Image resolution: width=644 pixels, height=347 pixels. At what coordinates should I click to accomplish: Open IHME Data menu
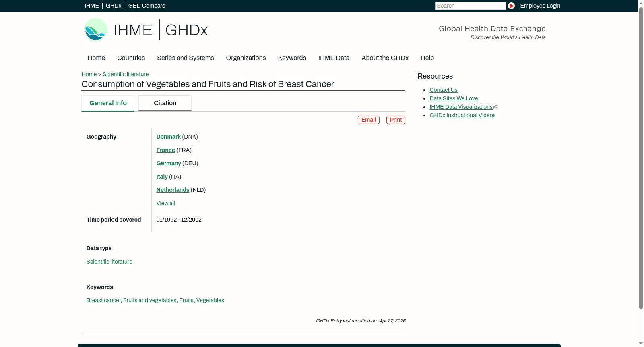pos(334,58)
